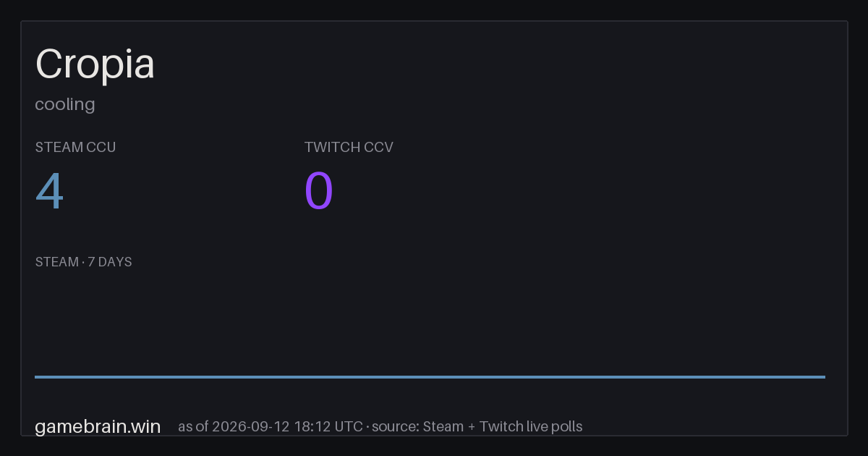
Task: Click the blue 7-day Steam trend line
Action: pyautogui.click(x=430, y=376)
